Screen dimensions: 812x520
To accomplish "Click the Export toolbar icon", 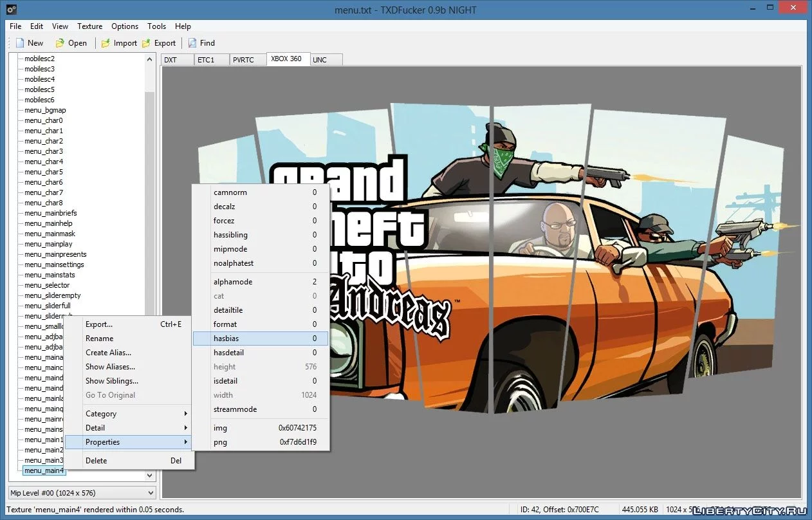I will (x=146, y=43).
